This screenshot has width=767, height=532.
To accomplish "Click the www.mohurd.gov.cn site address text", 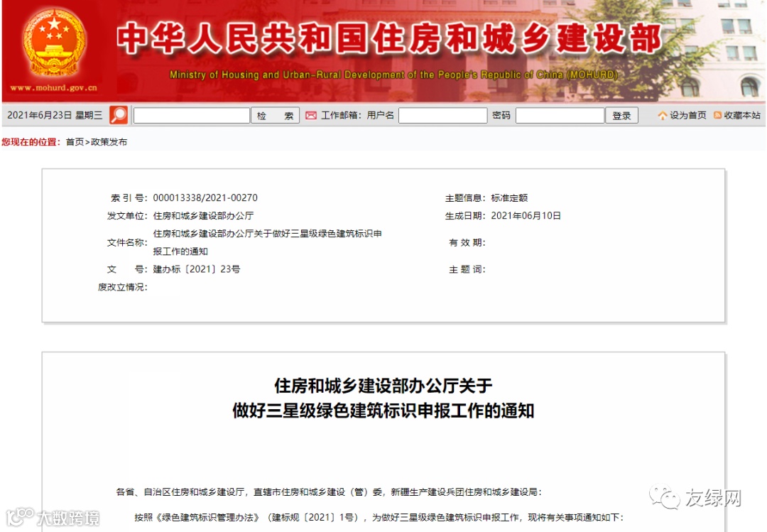I will [x=53, y=88].
